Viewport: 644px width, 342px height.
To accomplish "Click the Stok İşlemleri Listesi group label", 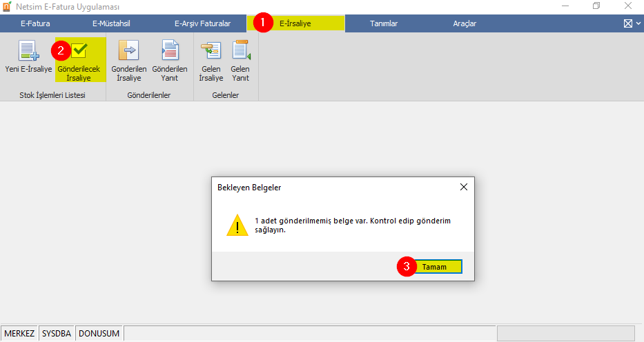I will pos(52,95).
